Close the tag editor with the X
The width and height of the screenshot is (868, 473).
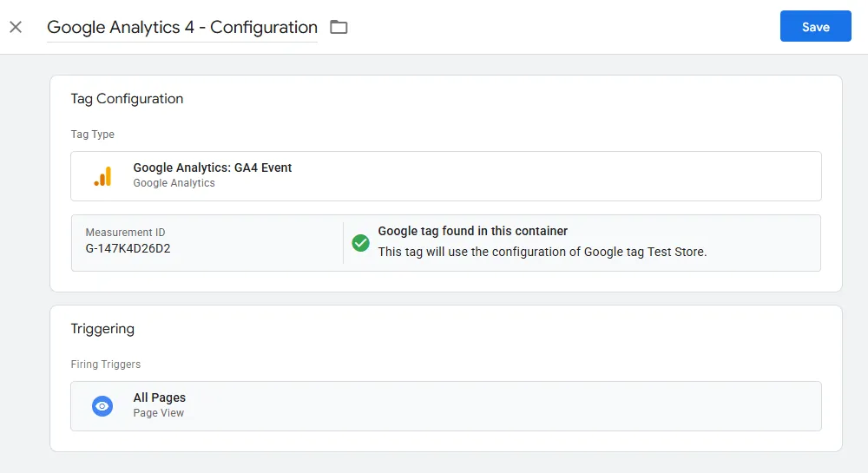(x=16, y=27)
